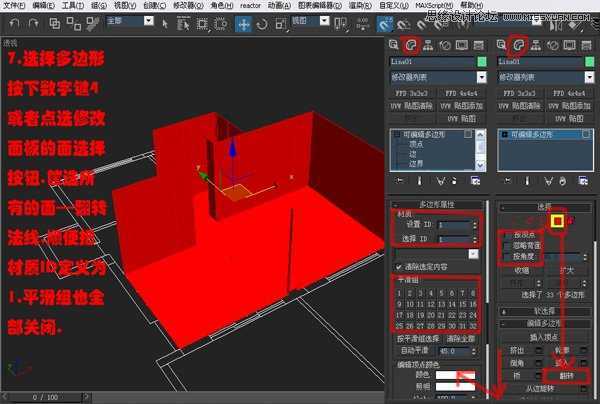The image size is (600, 404).
Task: Open the 渲染(R) menu
Action: [360, 5]
